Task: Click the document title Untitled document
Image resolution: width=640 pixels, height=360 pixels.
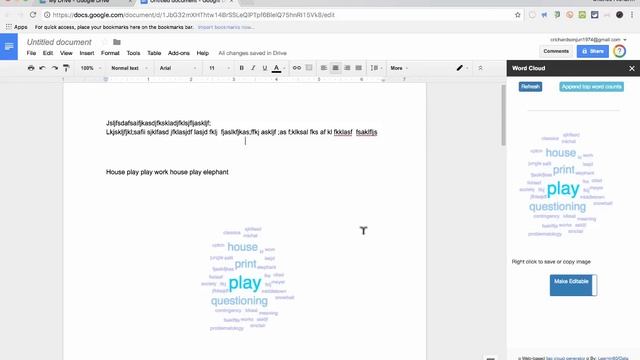Action: pyautogui.click(x=59, y=42)
